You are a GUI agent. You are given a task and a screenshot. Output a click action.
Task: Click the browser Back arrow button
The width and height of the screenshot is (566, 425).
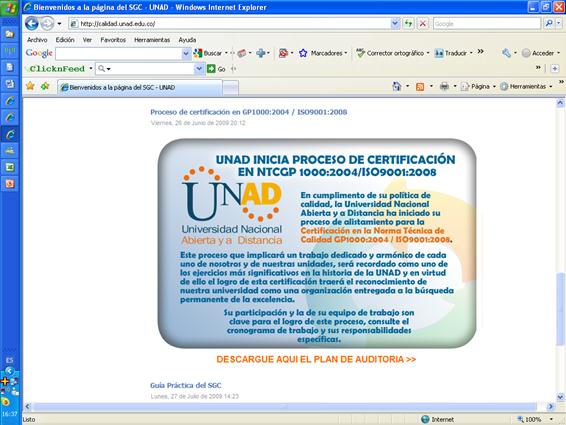click(32, 24)
